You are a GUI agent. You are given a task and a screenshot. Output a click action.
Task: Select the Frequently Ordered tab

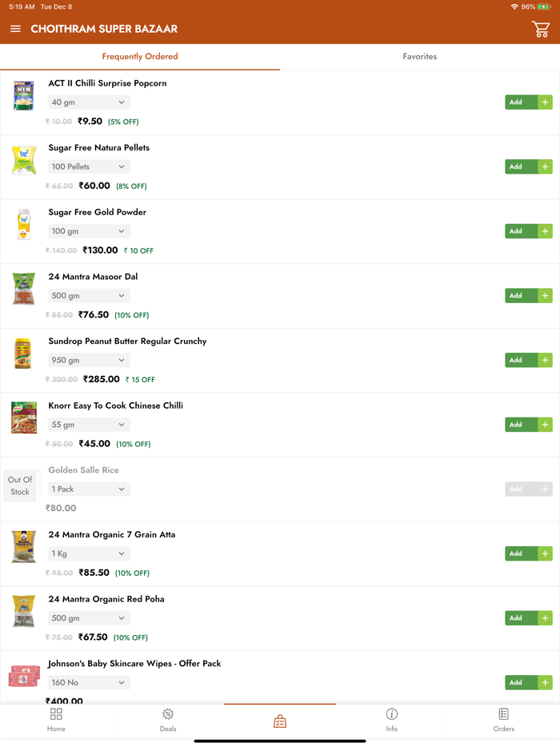tap(140, 57)
